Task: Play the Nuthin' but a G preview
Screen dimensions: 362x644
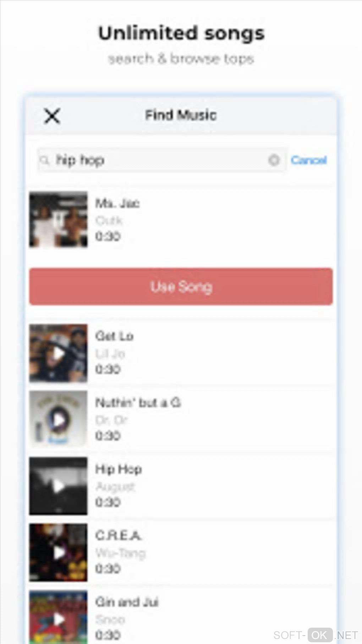Action: coord(58,419)
